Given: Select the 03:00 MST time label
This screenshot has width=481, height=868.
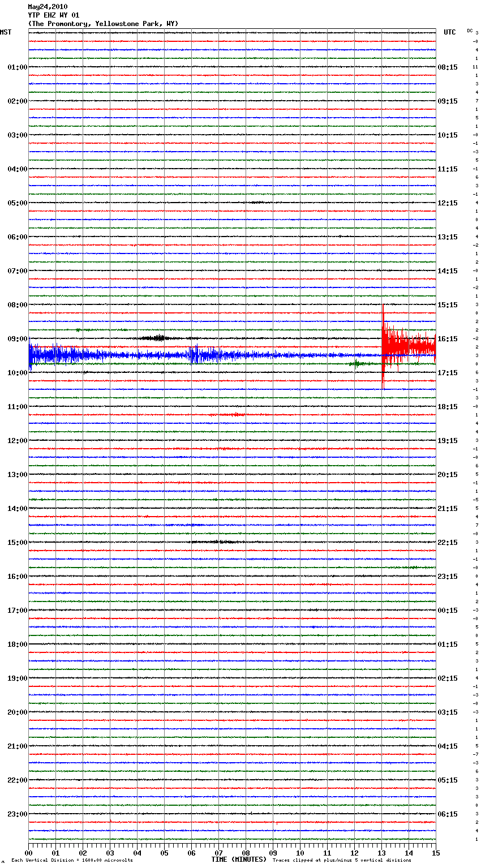Looking at the screenshot, I should click(17, 135).
